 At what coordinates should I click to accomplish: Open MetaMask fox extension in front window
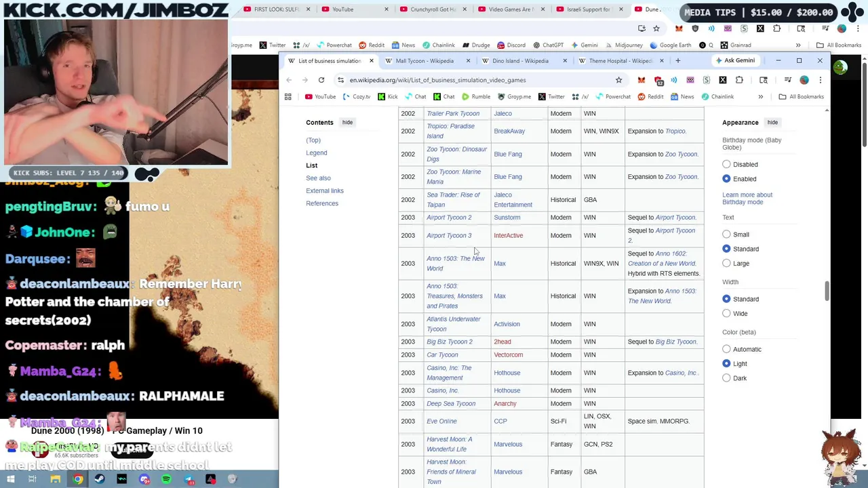coord(641,80)
